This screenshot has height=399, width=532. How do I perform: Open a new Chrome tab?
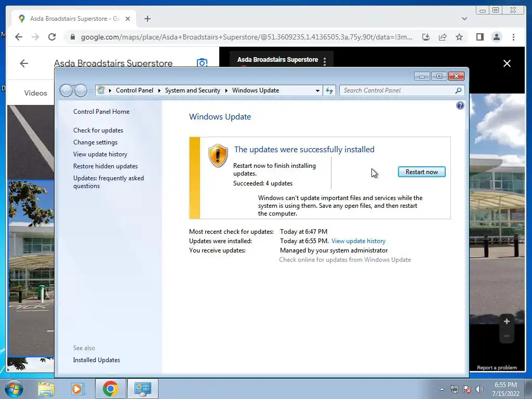(147, 19)
